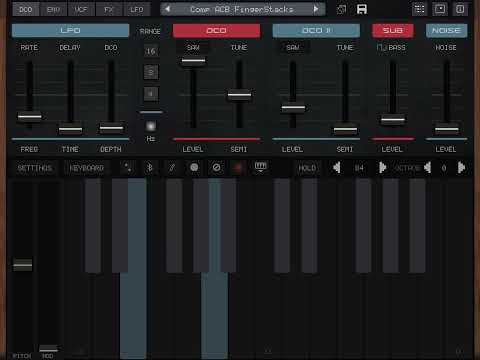This screenshot has width=480, height=360.
Task: Click the LFO DCO depth slider handle
Action: (111, 128)
